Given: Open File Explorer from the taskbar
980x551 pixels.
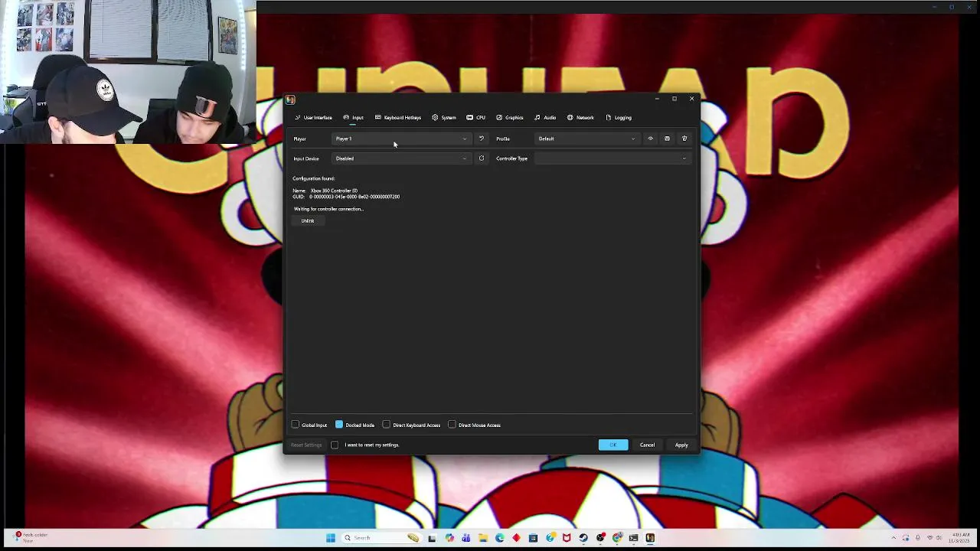Looking at the screenshot, I should coord(483,538).
